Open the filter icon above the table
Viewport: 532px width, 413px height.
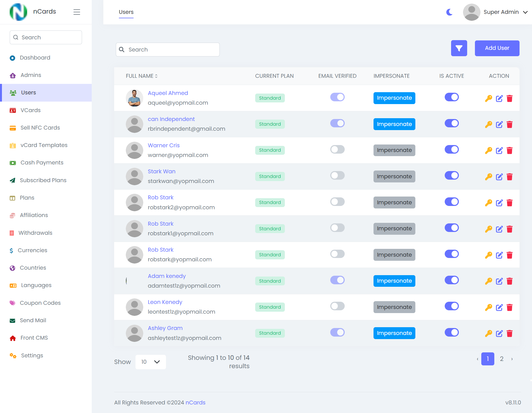[x=459, y=48]
